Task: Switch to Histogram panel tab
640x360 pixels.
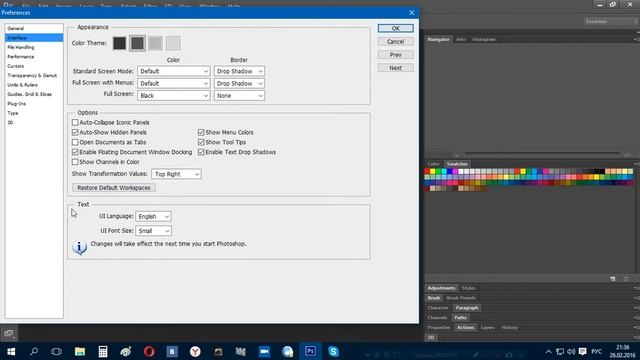Action: click(x=484, y=40)
